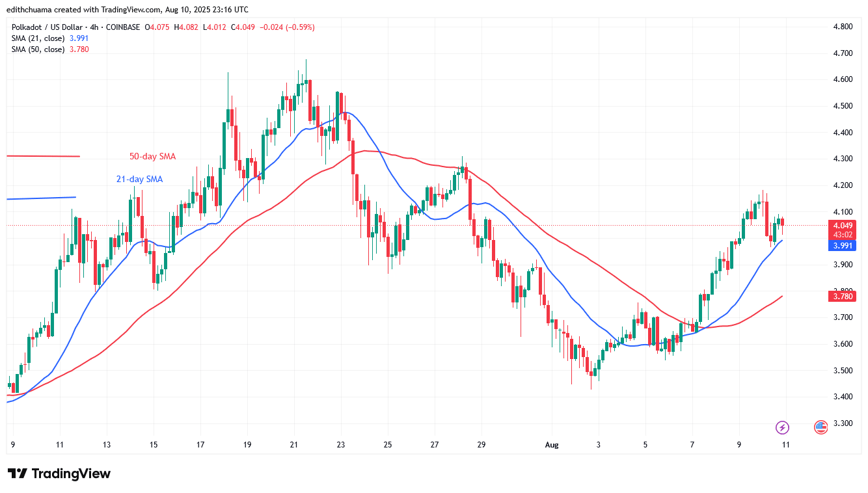Click the 3.300 price axis label
Screen dimensions: 868x493
pos(843,423)
